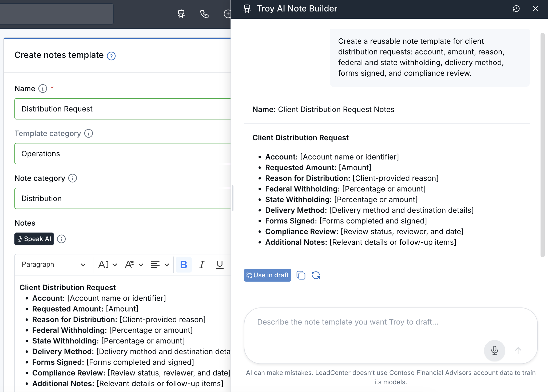Click 'Account:' bullet in notes editor
The height and width of the screenshot is (392, 548).
click(99, 298)
